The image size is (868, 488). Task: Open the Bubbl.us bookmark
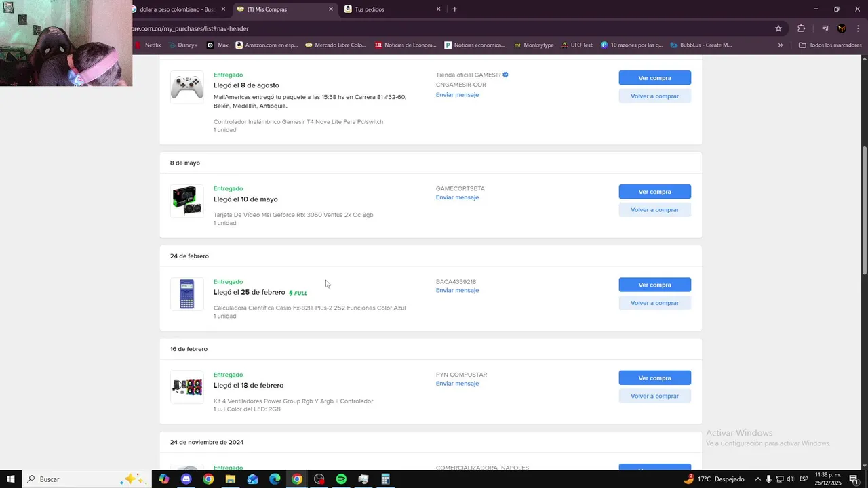(x=701, y=45)
